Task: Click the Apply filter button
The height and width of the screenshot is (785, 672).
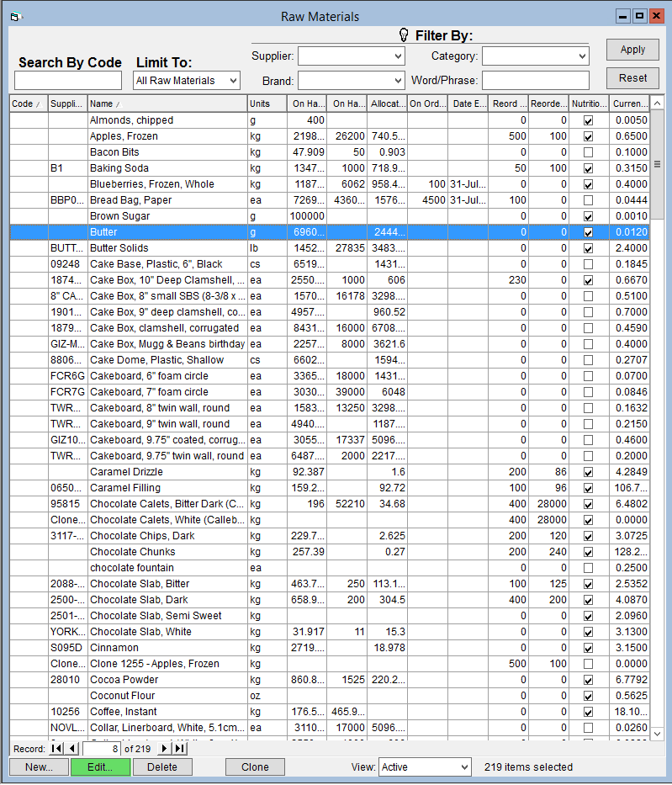Action: (x=632, y=50)
